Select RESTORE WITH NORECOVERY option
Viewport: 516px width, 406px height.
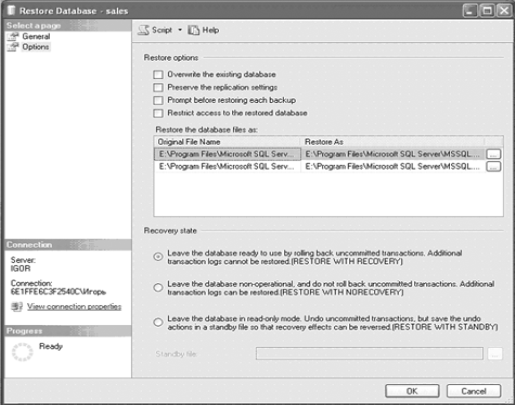point(158,288)
